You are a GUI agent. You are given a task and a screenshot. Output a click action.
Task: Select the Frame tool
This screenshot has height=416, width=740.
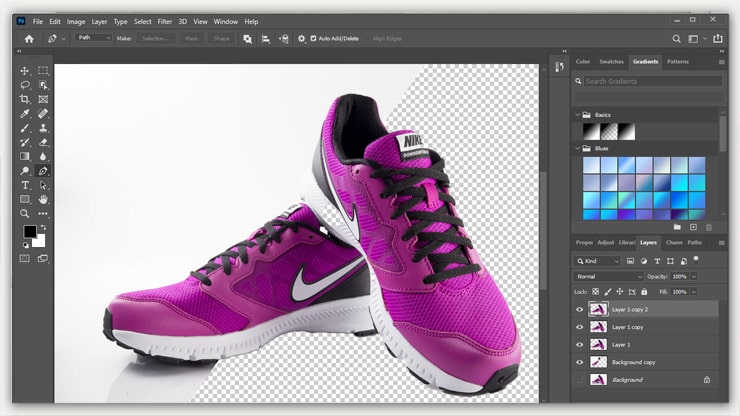tap(43, 99)
